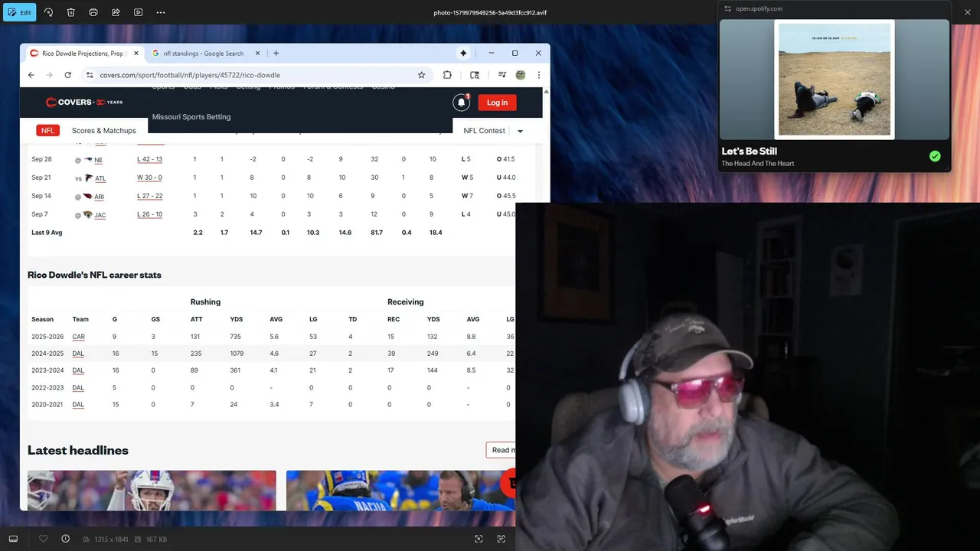Open the Chrome extensions puzzle icon
This screenshot has height=551, width=980.
tap(447, 75)
